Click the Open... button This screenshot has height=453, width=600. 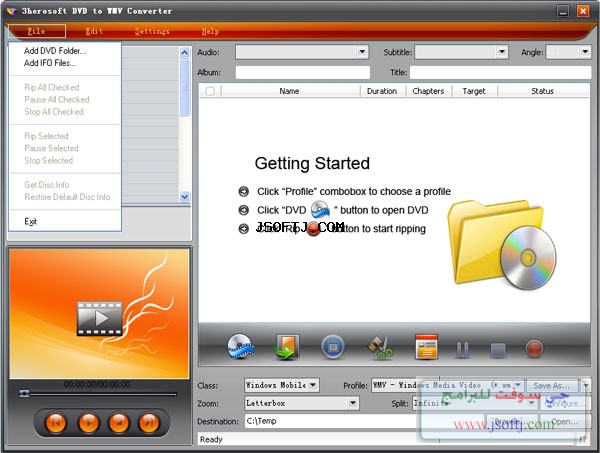pyautogui.click(x=565, y=422)
